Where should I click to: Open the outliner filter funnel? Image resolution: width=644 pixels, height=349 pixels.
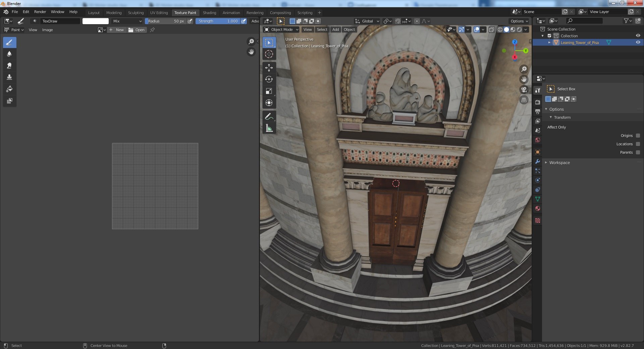[627, 21]
